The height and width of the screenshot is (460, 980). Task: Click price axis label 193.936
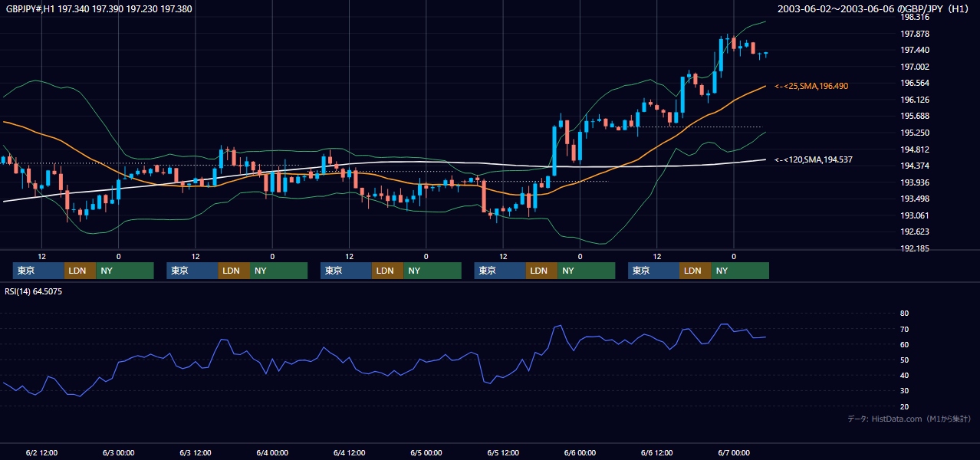[x=915, y=182]
